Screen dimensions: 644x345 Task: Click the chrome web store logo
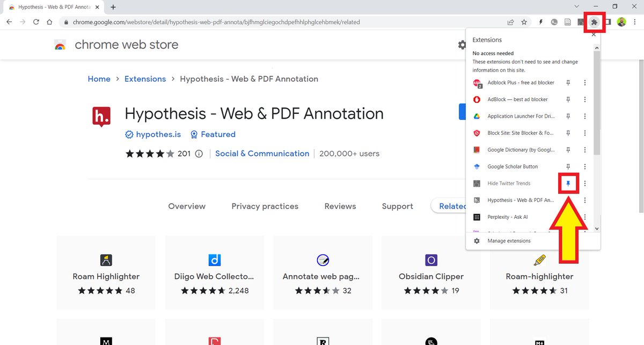coord(60,45)
